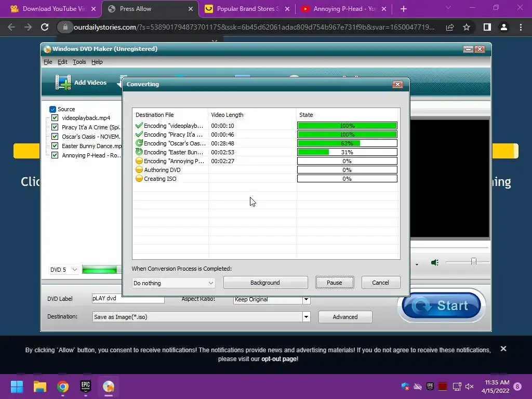The height and width of the screenshot is (399, 532).
Task: Uncheck videoplayback.mp4 checkbox
Action: (55, 118)
